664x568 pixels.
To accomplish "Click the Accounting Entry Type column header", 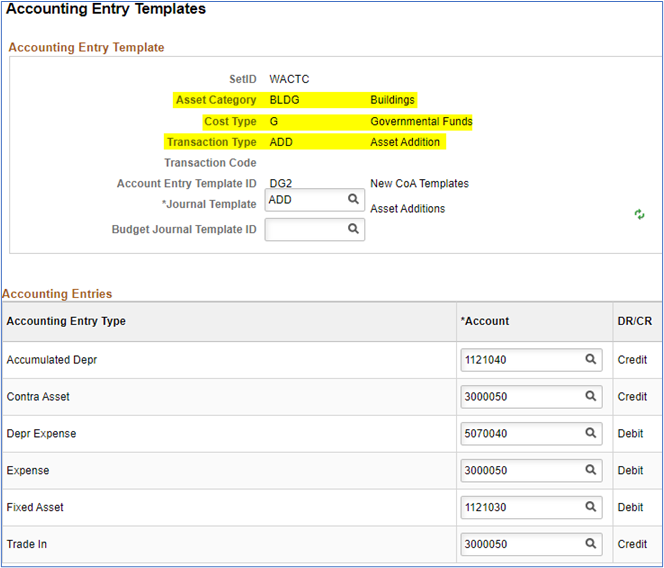I will click(66, 321).
